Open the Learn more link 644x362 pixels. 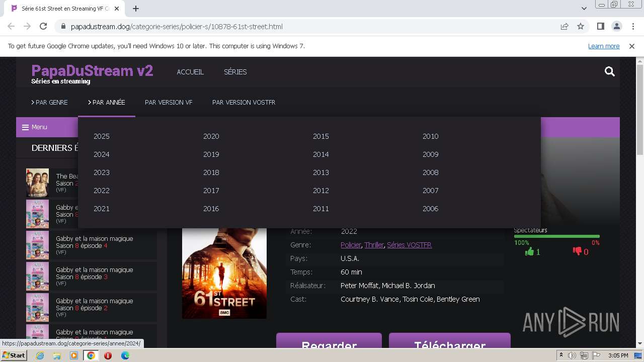click(604, 46)
